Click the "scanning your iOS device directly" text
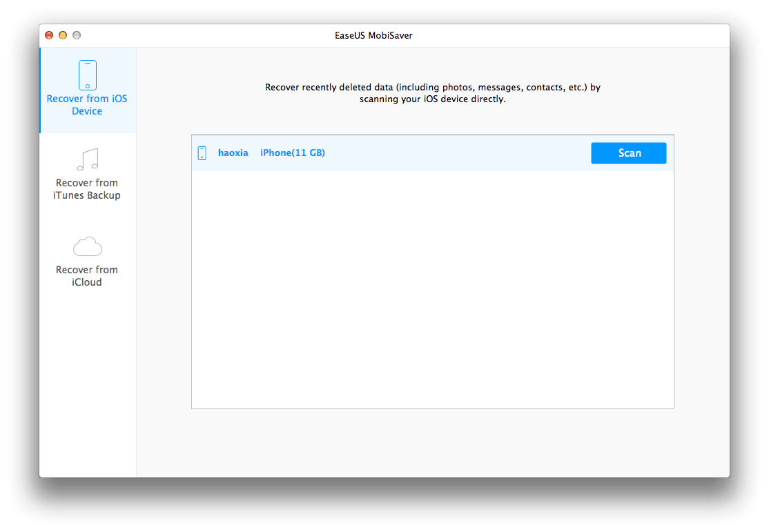 pyautogui.click(x=432, y=99)
